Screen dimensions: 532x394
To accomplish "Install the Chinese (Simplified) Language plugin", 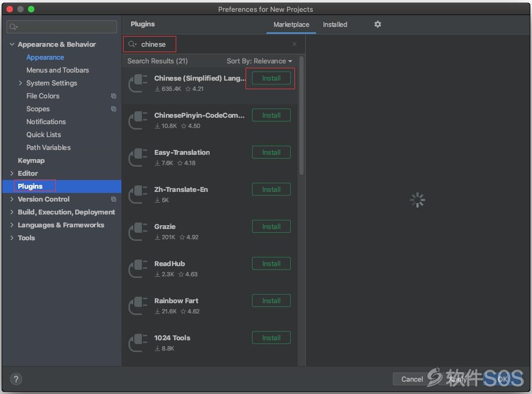I will (271, 78).
